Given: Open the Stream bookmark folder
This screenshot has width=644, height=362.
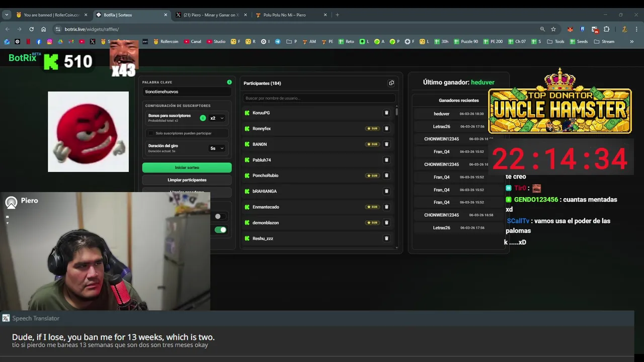Looking at the screenshot, I should [604, 42].
